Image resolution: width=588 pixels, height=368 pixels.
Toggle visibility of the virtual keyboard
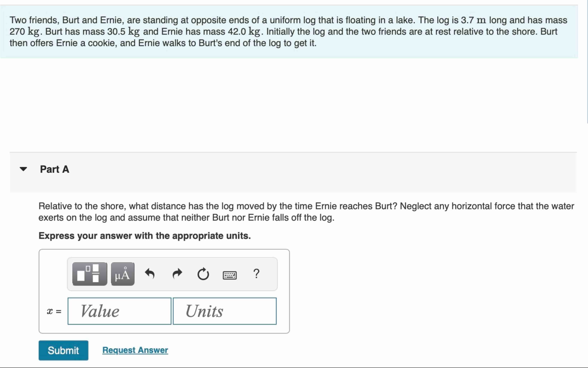tap(230, 274)
